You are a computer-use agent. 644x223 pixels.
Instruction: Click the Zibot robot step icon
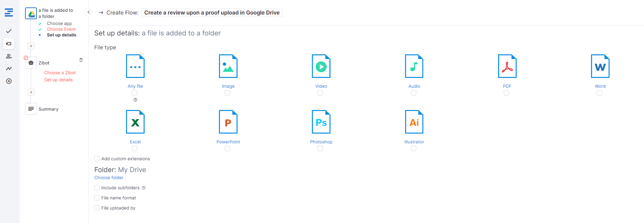[x=31, y=63]
